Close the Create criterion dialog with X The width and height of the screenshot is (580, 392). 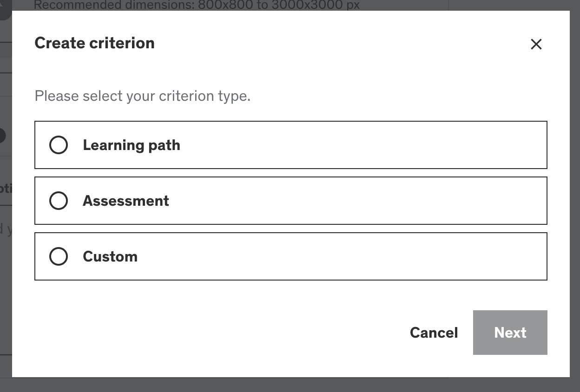click(536, 44)
